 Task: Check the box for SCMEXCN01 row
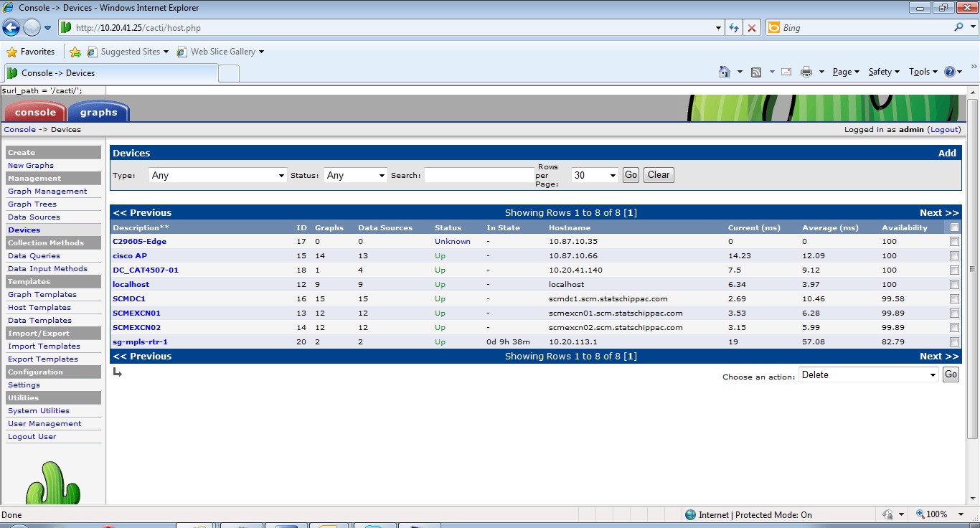pyautogui.click(x=954, y=313)
